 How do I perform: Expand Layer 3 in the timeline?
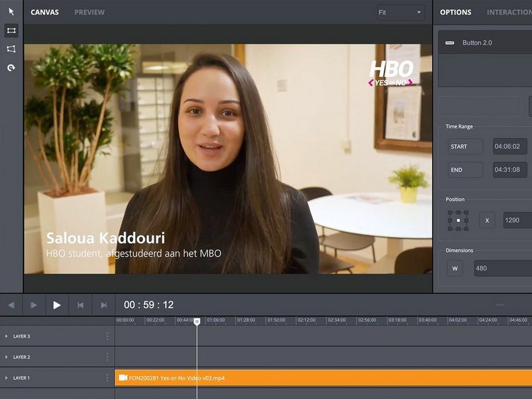(x=7, y=336)
